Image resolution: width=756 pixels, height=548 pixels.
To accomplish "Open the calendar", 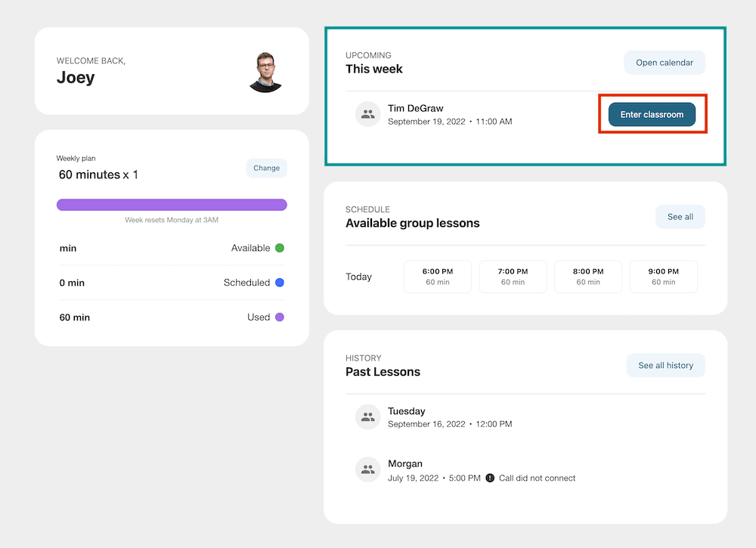I will pos(664,63).
